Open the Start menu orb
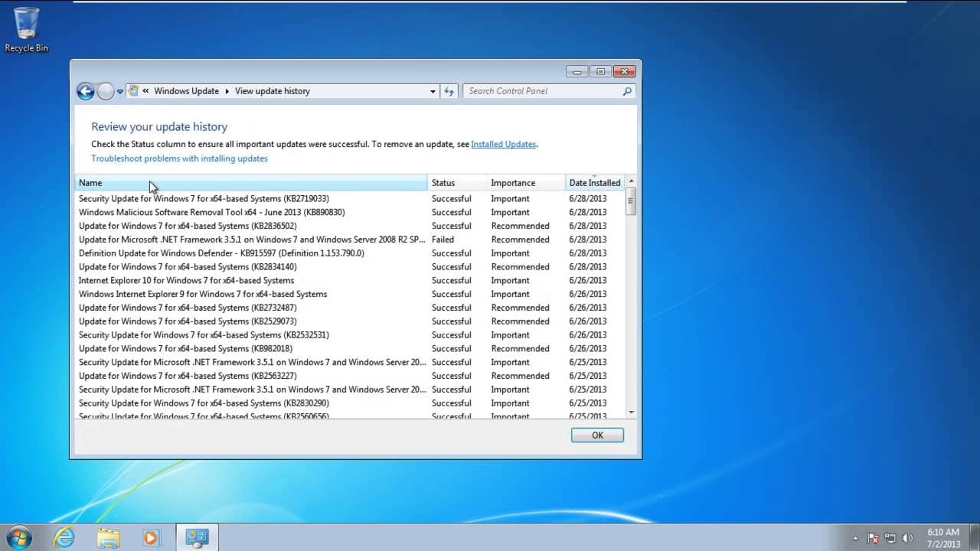The height and width of the screenshot is (551, 980). pyautogui.click(x=18, y=537)
